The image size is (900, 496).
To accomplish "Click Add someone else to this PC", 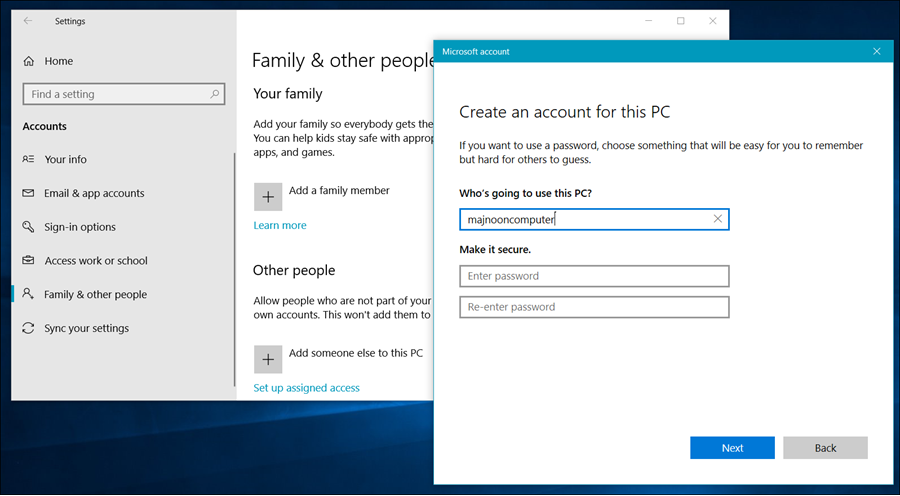I will (x=356, y=353).
